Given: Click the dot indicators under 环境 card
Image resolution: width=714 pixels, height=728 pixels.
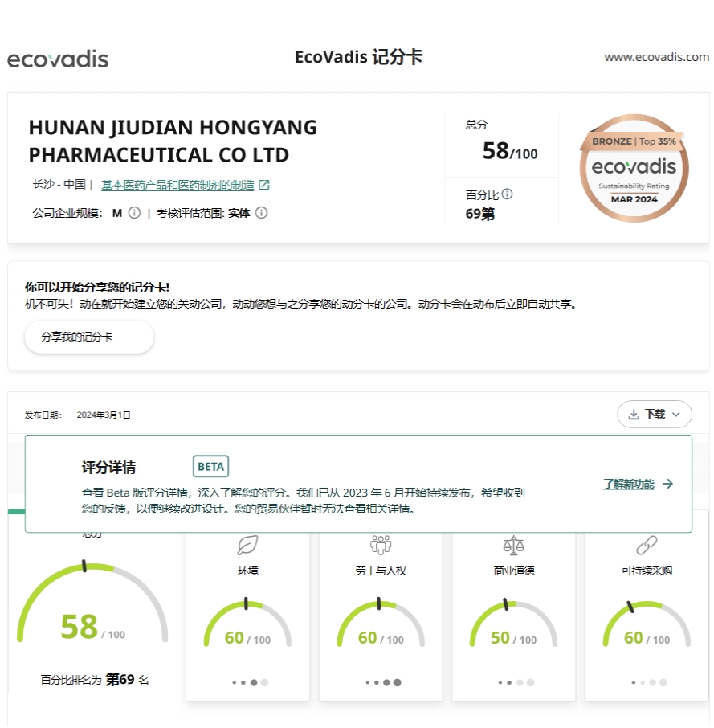Looking at the screenshot, I should pyautogui.click(x=251, y=682).
